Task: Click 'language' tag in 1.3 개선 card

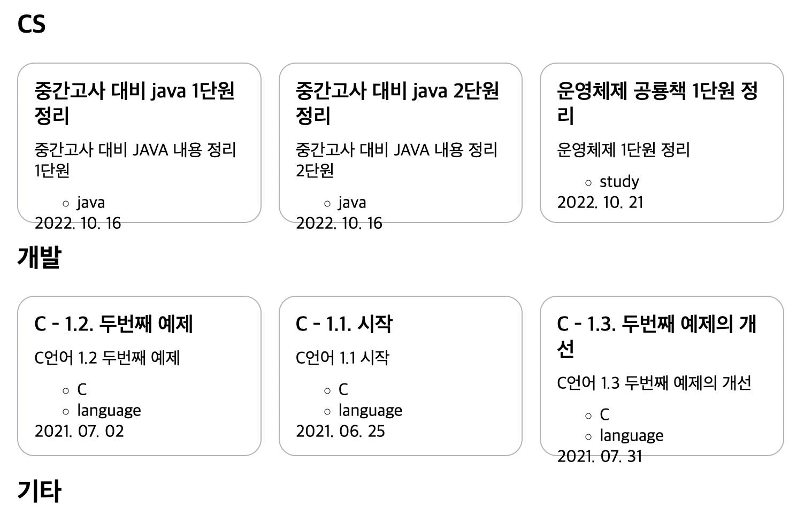Action: (x=631, y=436)
